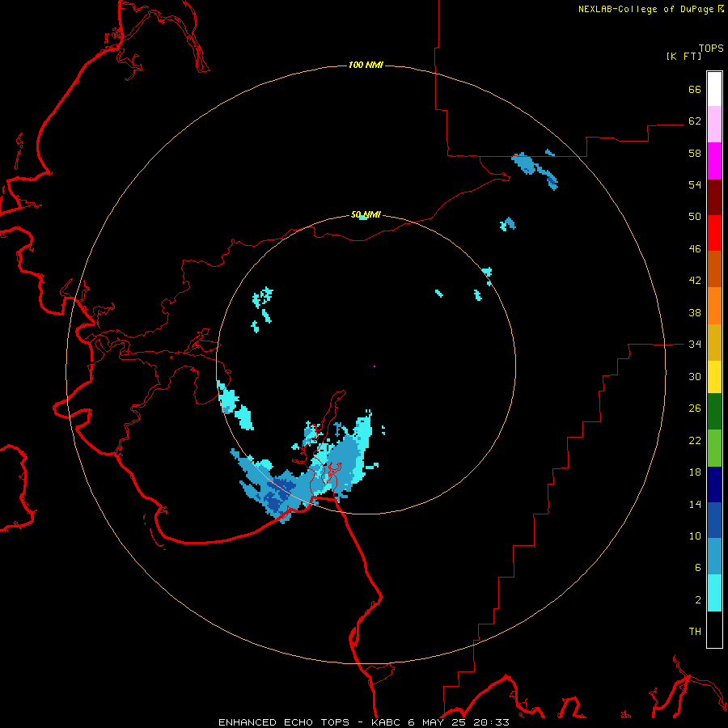This screenshot has width=728, height=728.
Task: Click the yellow legend swatch
Action: tap(714, 376)
